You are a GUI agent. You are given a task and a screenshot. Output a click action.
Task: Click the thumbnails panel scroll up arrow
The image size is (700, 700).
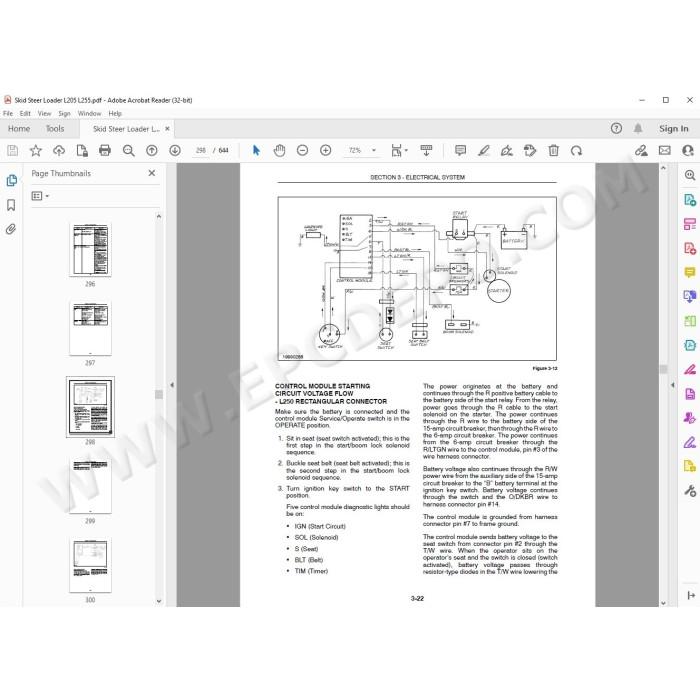click(159, 217)
